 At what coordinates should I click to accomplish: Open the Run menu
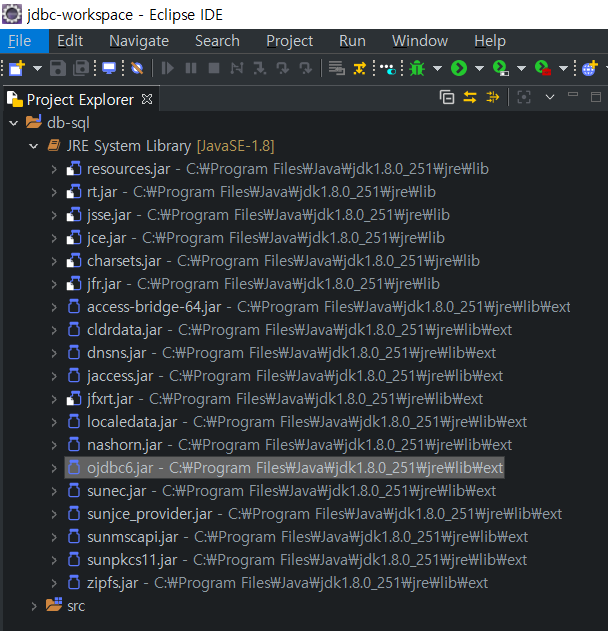352,41
